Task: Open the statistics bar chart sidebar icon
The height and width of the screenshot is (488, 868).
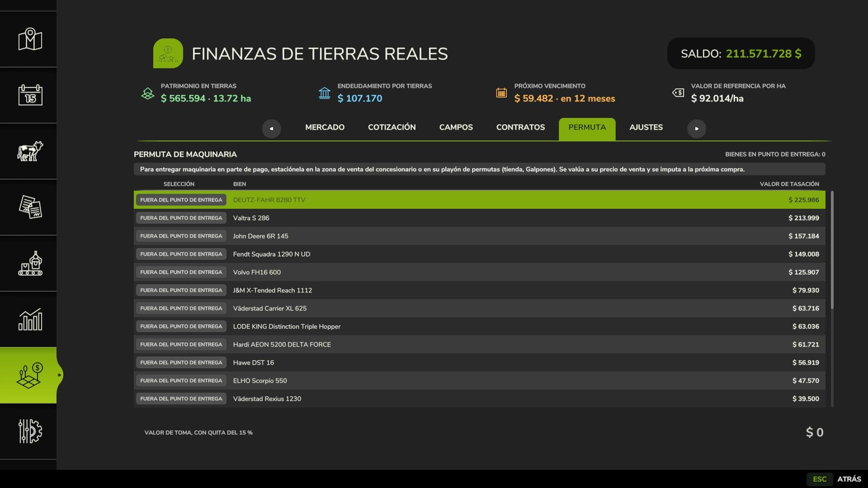Action: click(x=30, y=319)
